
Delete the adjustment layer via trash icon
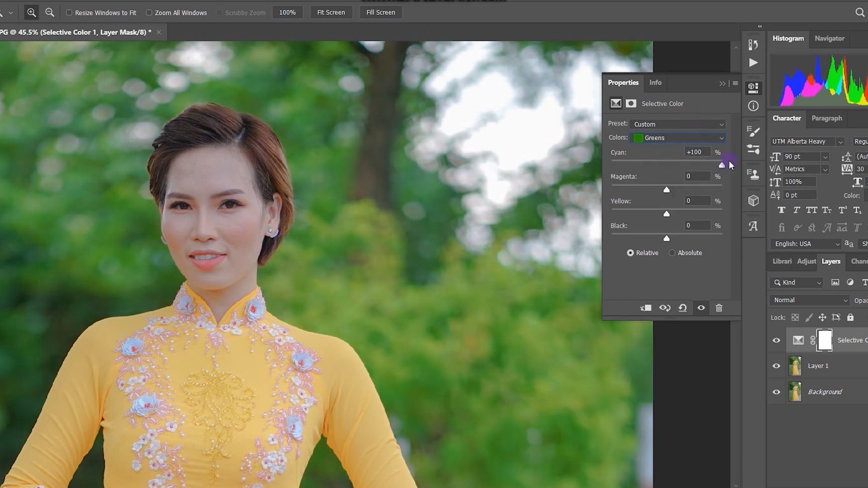point(719,308)
